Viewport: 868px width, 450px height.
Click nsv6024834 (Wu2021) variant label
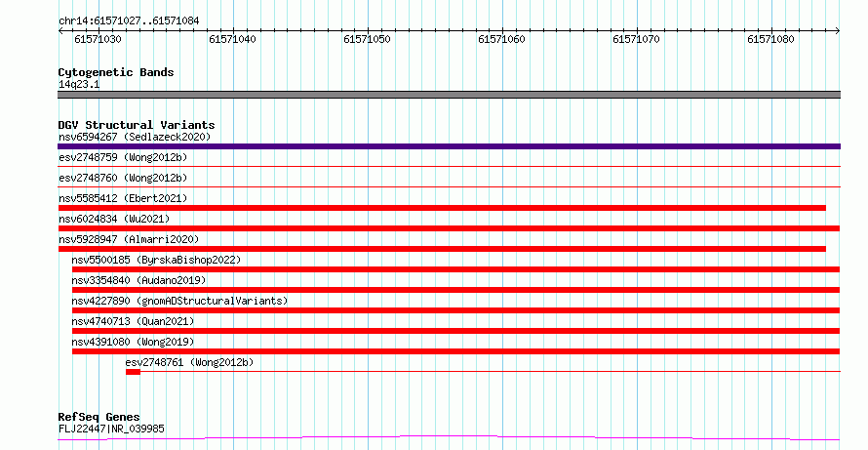(114, 219)
